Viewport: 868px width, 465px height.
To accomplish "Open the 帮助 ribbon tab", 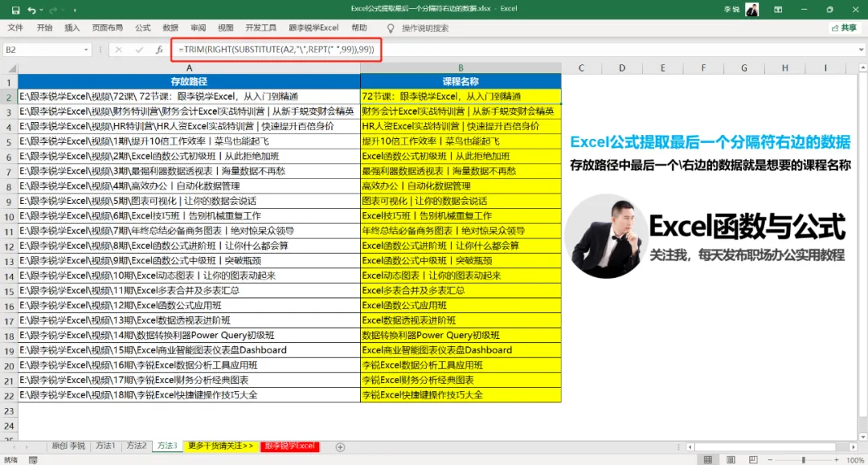I will coord(358,27).
